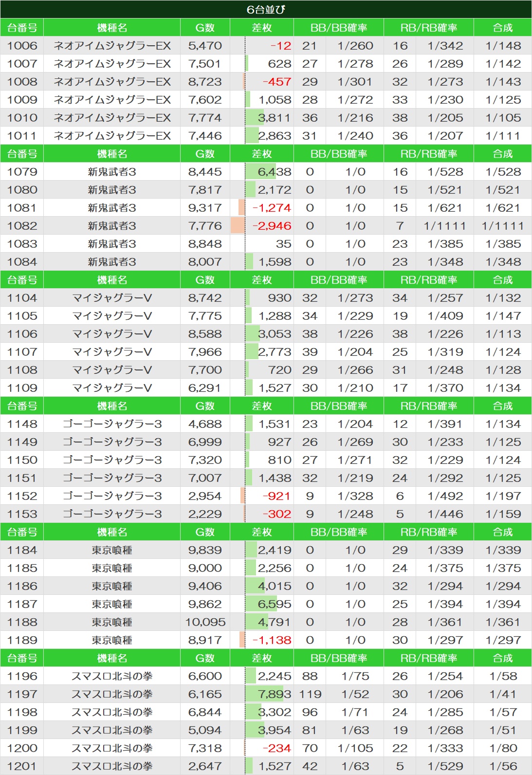Select composite 1/294 for machine 1186
The height and width of the screenshot is (775, 532).
(503, 586)
